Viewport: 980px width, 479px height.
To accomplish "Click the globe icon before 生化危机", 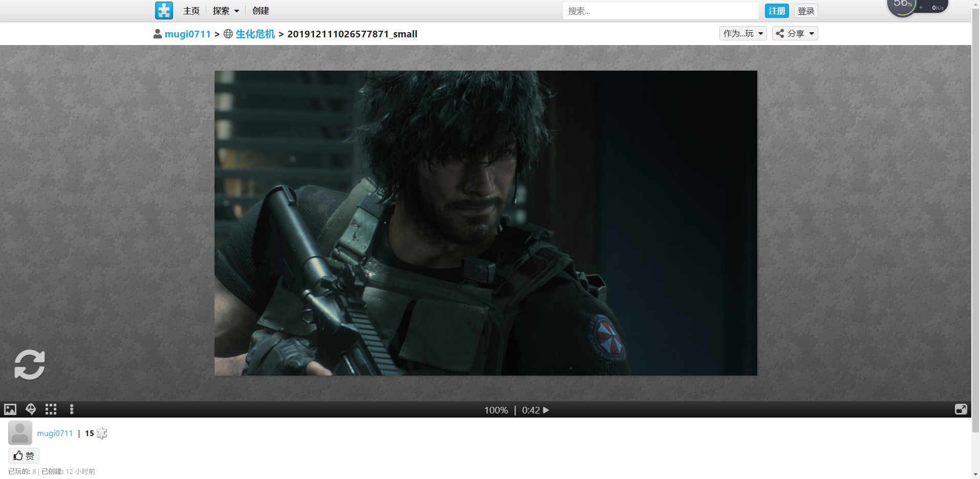I will [228, 34].
